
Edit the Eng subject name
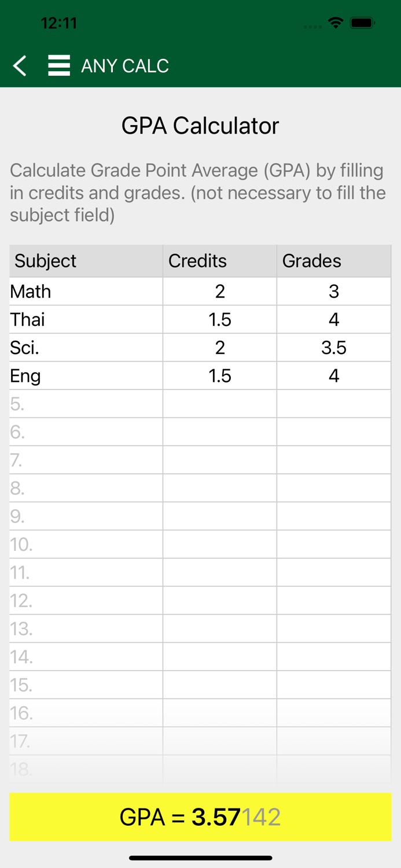point(81,376)
